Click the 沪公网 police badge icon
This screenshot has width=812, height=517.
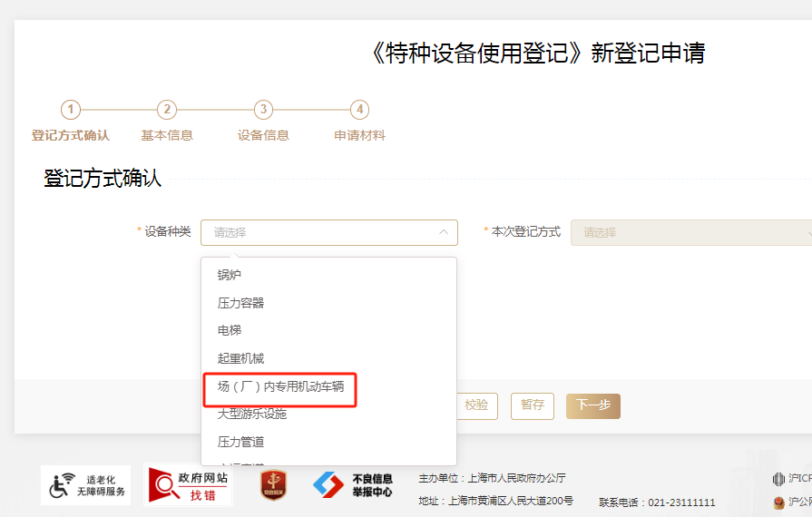pyautogui.click(x=778, y=502)
